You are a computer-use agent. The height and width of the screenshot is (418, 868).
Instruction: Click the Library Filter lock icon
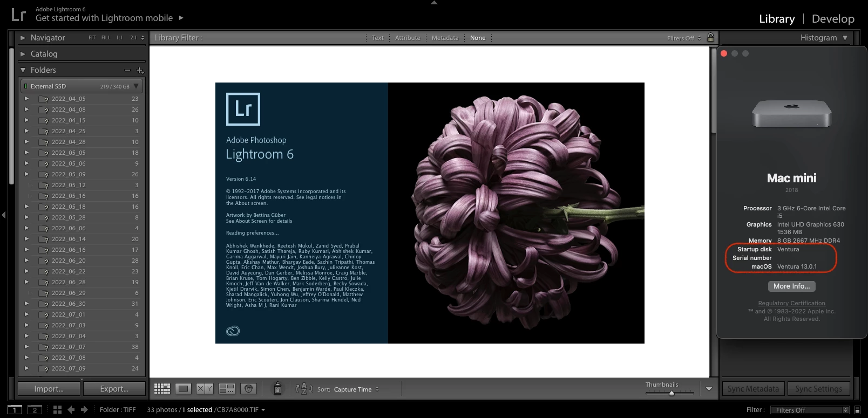click(711, 37)
